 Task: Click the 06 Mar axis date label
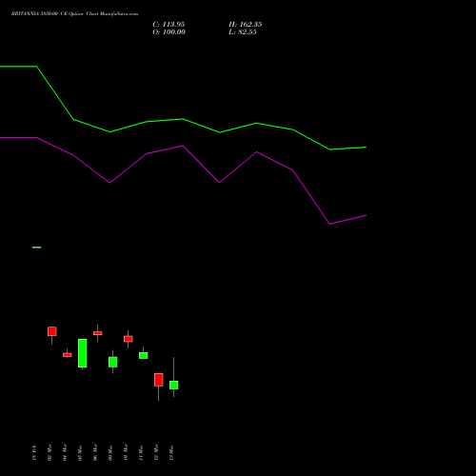click(x=95, y=452)
